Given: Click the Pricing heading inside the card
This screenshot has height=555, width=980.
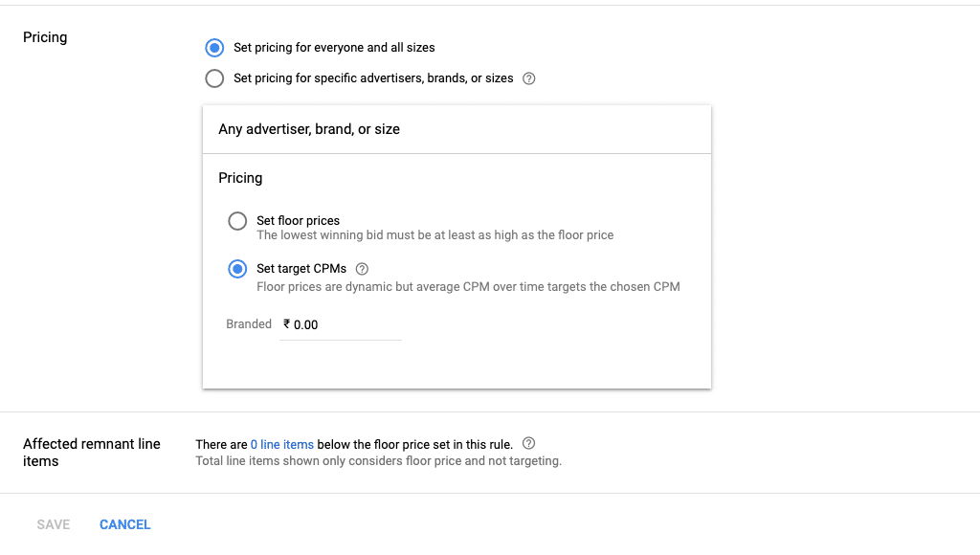Looking at the screenshot, I should pos(240,178).
